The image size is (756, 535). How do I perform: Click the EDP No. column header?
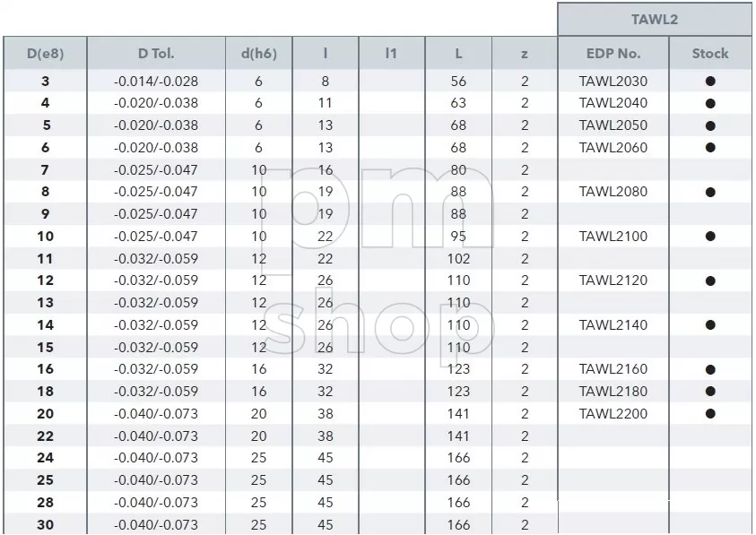pyautogui.click(x=613, y=53)
